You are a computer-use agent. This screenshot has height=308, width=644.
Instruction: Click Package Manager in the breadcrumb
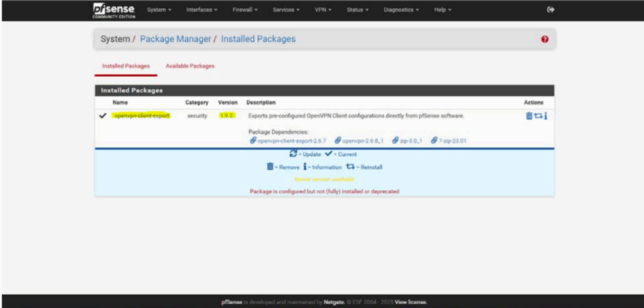point(175,39)
